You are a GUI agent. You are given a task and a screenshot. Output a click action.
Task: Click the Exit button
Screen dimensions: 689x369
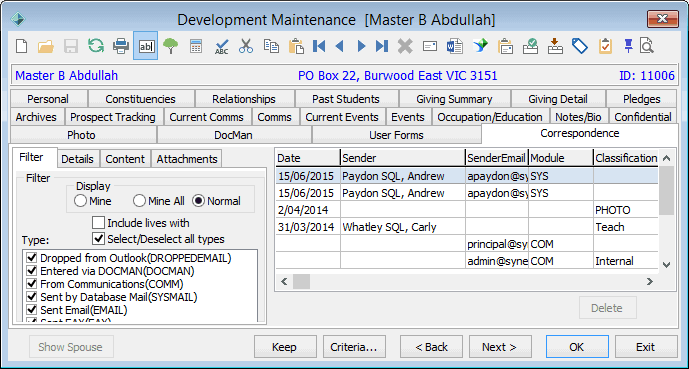click(645, 347)
